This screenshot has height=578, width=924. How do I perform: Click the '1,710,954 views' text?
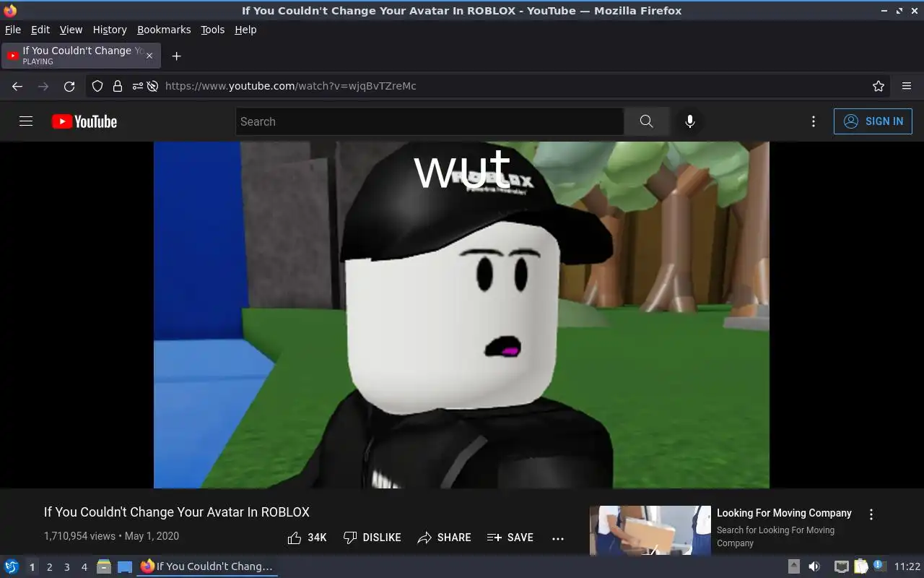pos(79,536)
